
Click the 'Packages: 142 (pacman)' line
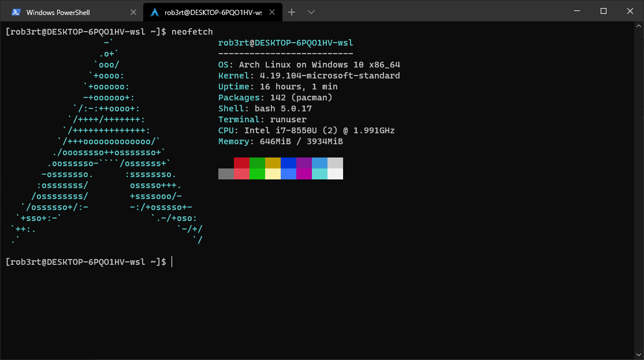point(275,97)
